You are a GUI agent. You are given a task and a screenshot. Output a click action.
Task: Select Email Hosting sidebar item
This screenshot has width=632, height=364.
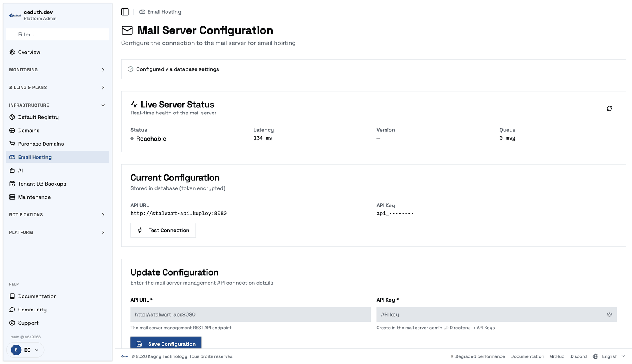tap(58, 157)
